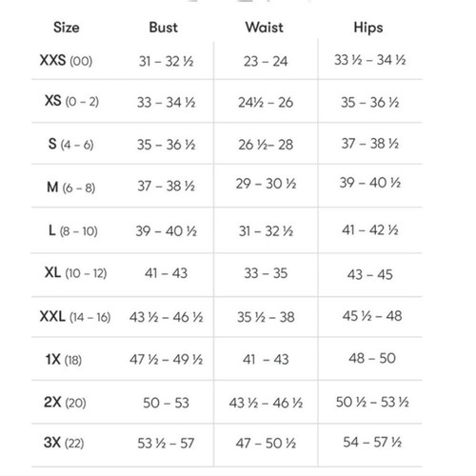Select the 3X (22) size label

[x=64, y=443]
